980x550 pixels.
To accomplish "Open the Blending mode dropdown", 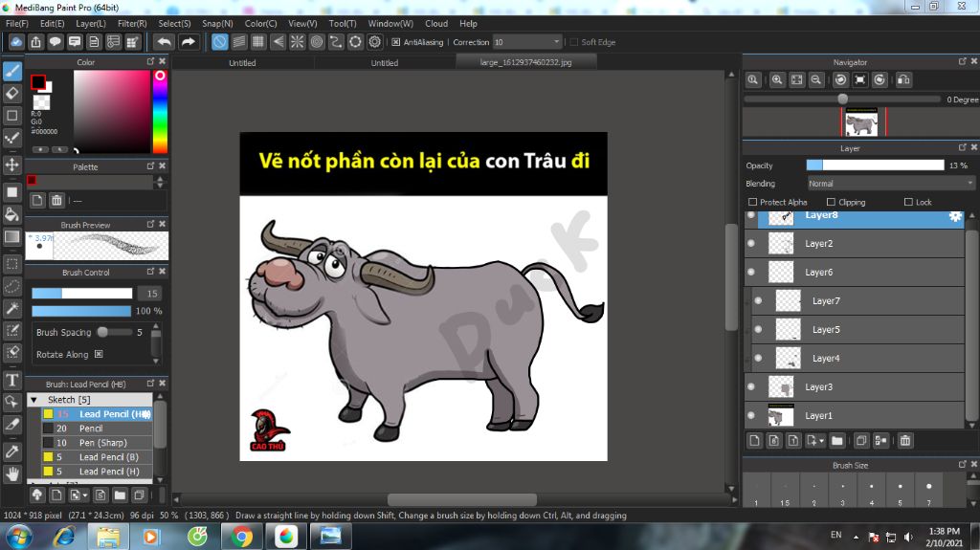I will [891, 183].
